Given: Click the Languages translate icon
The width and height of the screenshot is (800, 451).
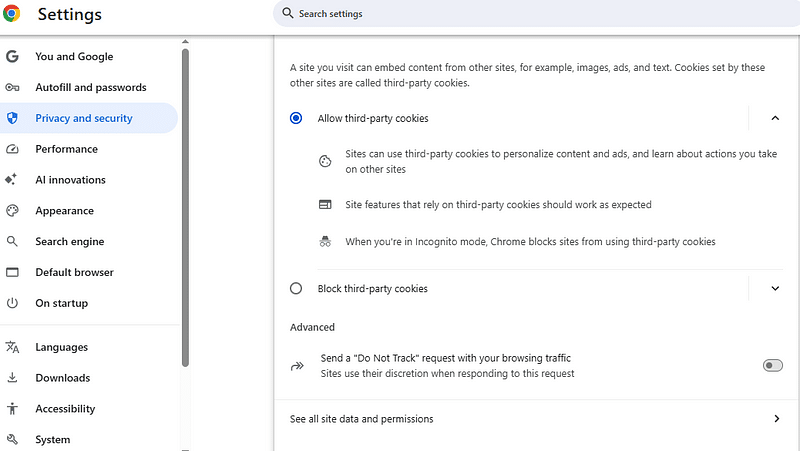Looking at the screenshot, I should 13,347.
